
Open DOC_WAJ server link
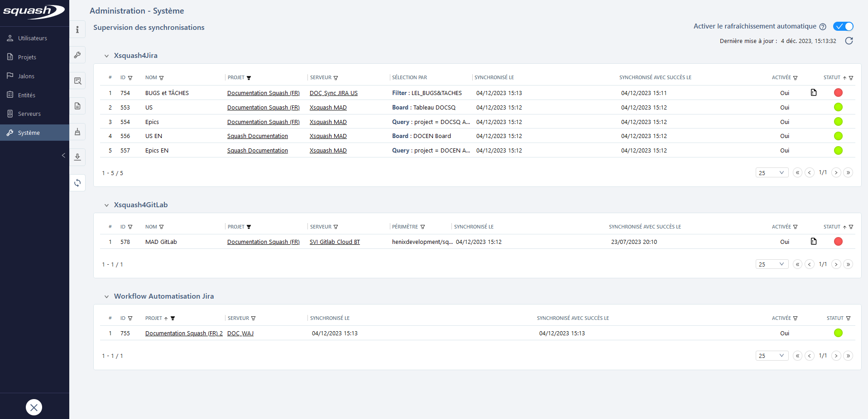pos(240,333)
